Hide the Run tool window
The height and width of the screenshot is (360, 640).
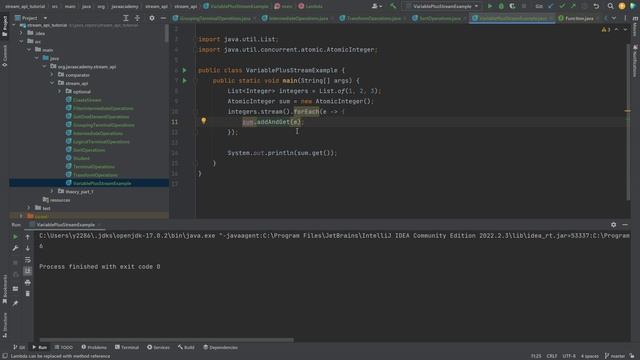(625, 225)
